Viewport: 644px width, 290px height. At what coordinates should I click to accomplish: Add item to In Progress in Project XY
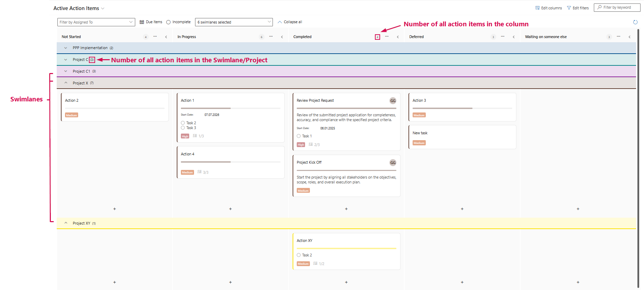click(x=230, y=282)
